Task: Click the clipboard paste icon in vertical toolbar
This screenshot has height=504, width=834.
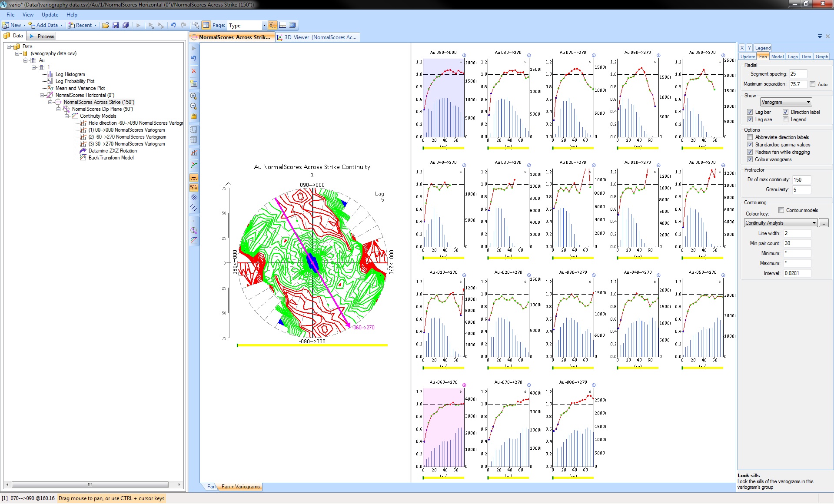Action: coord(194,116)
